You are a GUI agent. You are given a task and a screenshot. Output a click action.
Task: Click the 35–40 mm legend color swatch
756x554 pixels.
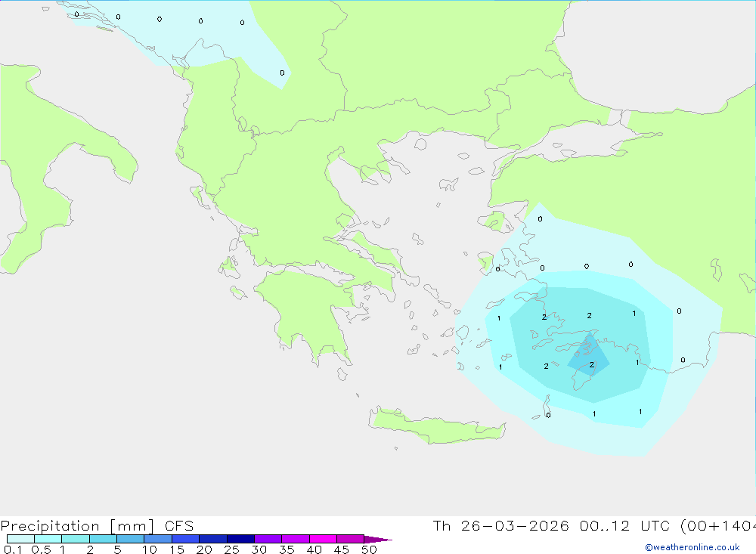296,539
